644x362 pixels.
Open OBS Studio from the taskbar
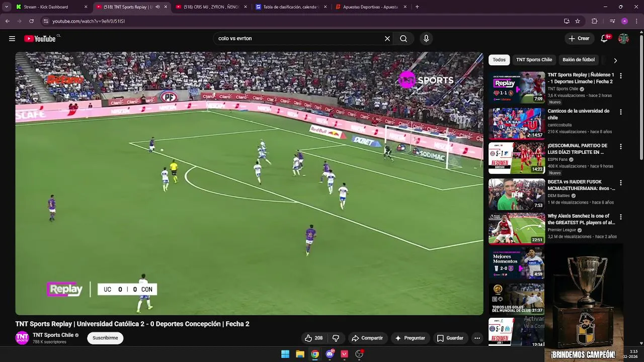pyautogui.click(x=359, y=354)
